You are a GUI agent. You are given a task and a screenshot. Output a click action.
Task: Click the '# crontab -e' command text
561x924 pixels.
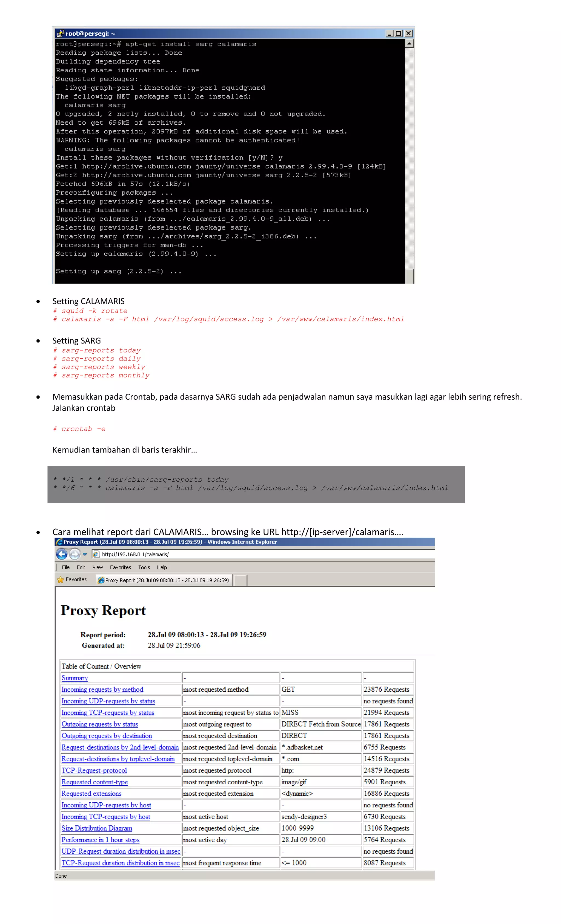[79, 429]
